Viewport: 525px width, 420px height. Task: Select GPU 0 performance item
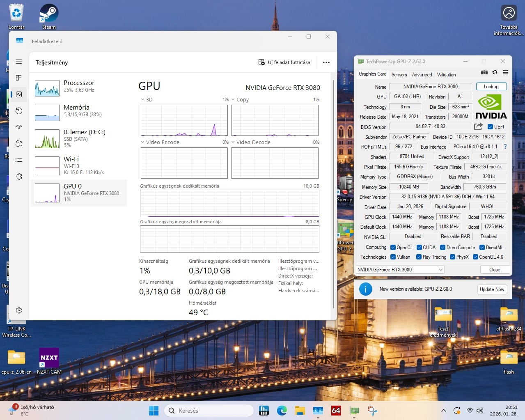click(x=79, y=193)
